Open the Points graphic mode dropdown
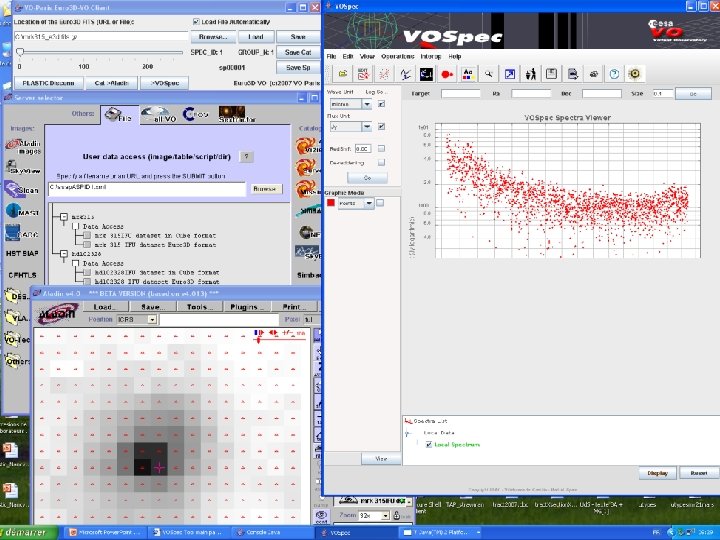This screenshot has width=720, height=540. (x=369, y=203)
